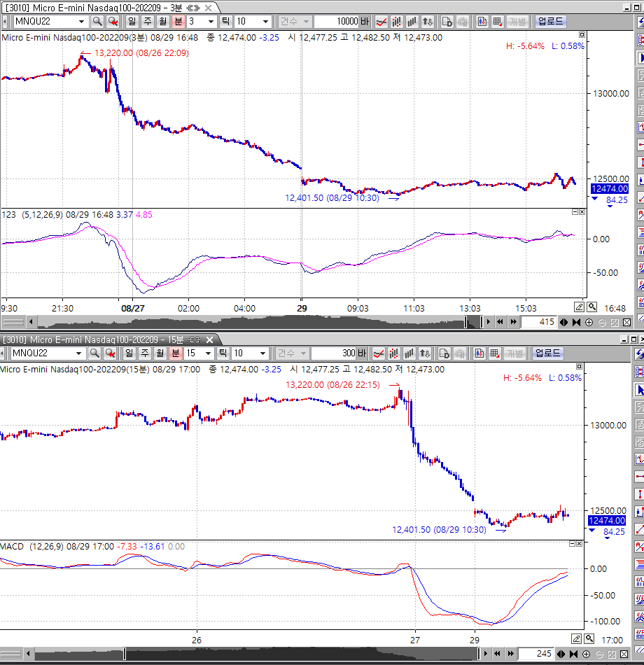Click the magnifier icon at bottom chart's axis corner
The image size is (644, 665).
pos(589,639)
